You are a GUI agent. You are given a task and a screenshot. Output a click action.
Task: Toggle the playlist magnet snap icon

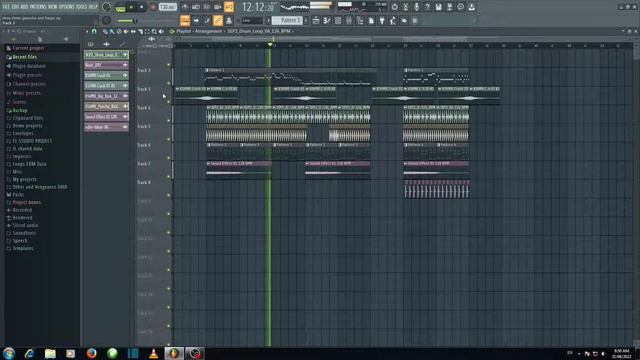point(94,31)
